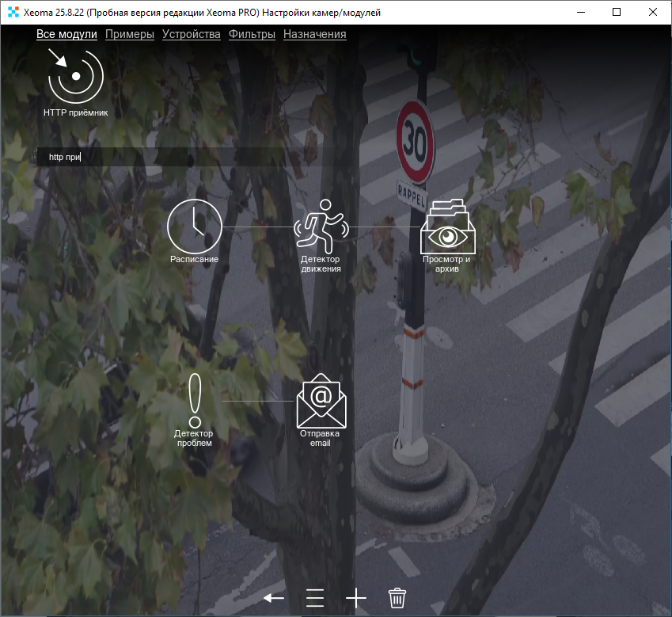Select the line connecting Детектор проблем to Отправка email
This screenshot has height=617, width=672.
tap(257, 402)
